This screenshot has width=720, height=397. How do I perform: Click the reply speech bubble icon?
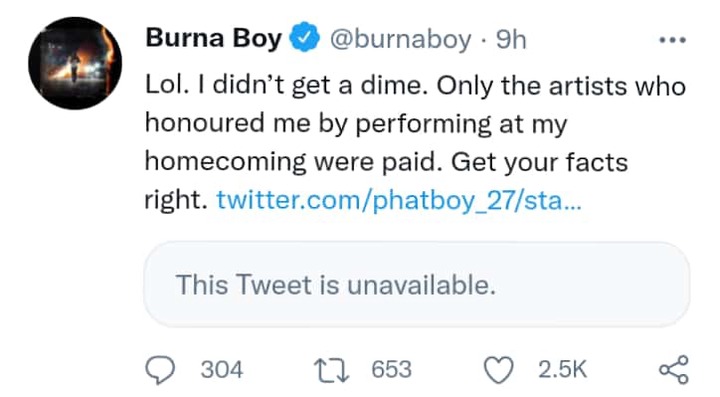[x=160, y=370]
